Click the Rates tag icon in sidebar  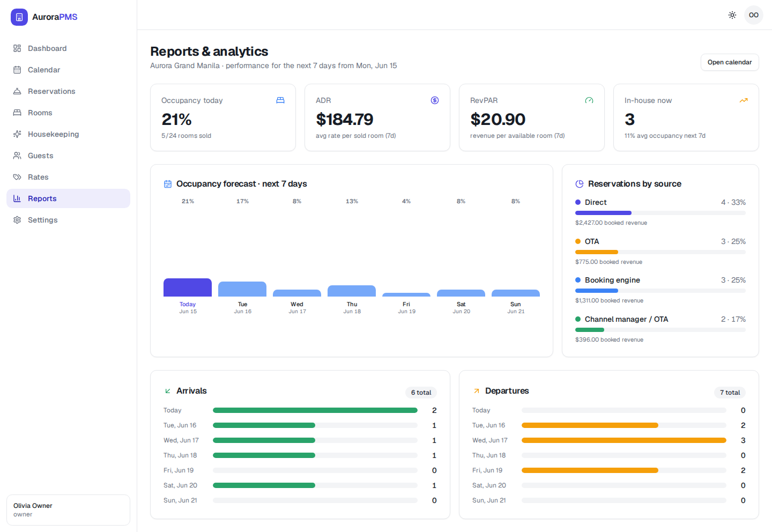[x=17, y=177]
